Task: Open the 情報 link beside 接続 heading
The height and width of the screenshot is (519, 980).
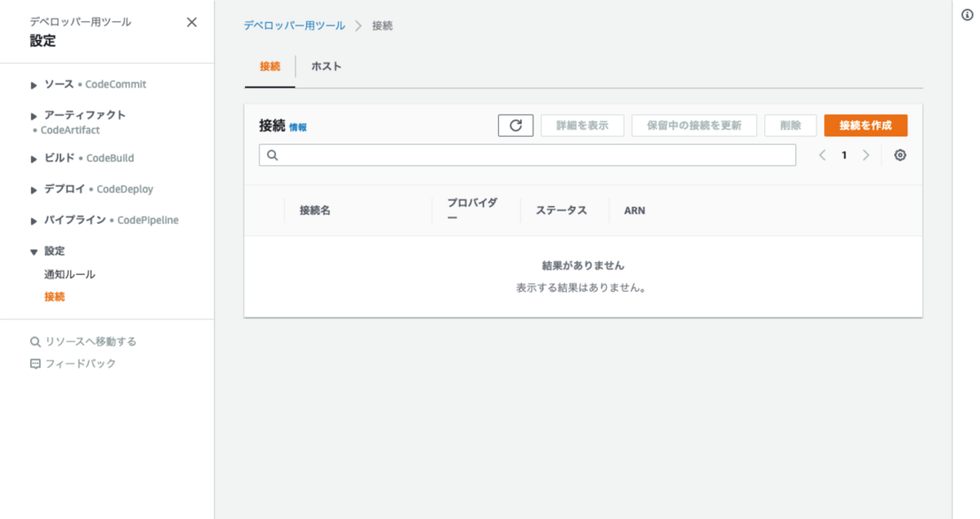Action: pos(298,127)
